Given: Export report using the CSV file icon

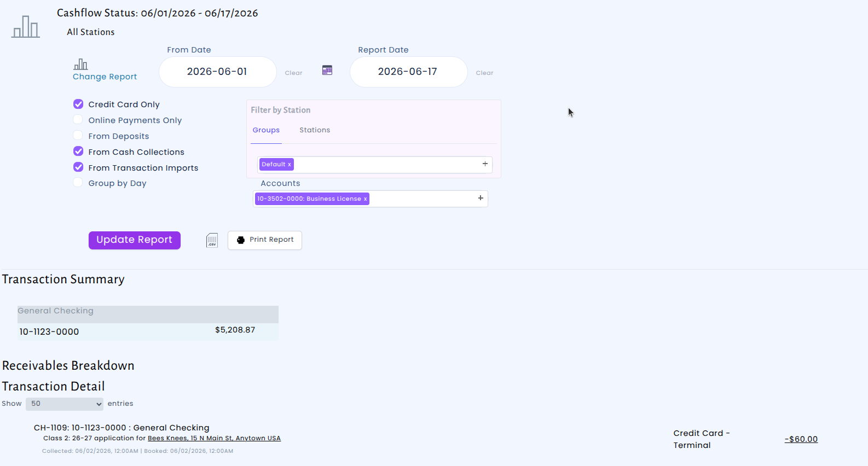Looking at the screenshot, I should pos(212,240).
